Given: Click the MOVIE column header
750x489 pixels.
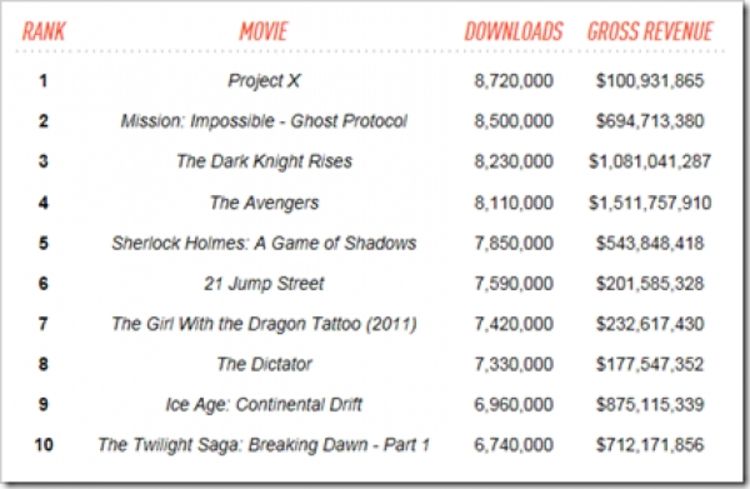Looking at the screenshot, I should [x=264, y=32].
